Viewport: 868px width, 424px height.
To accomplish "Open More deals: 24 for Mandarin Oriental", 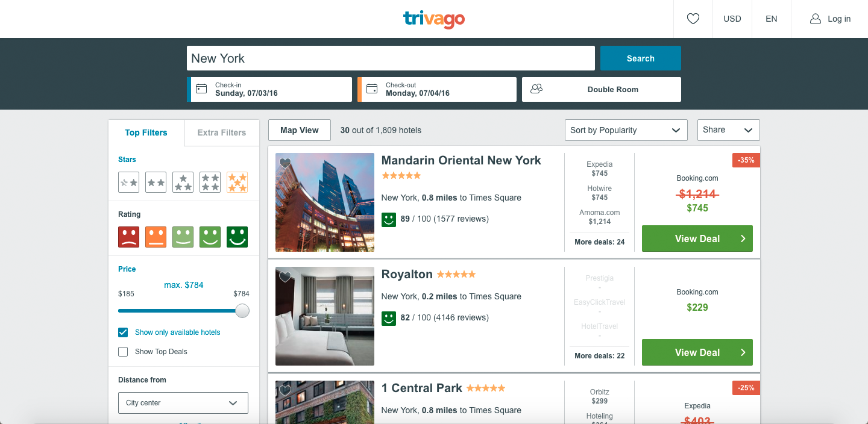I will click(x=600, y=242).
